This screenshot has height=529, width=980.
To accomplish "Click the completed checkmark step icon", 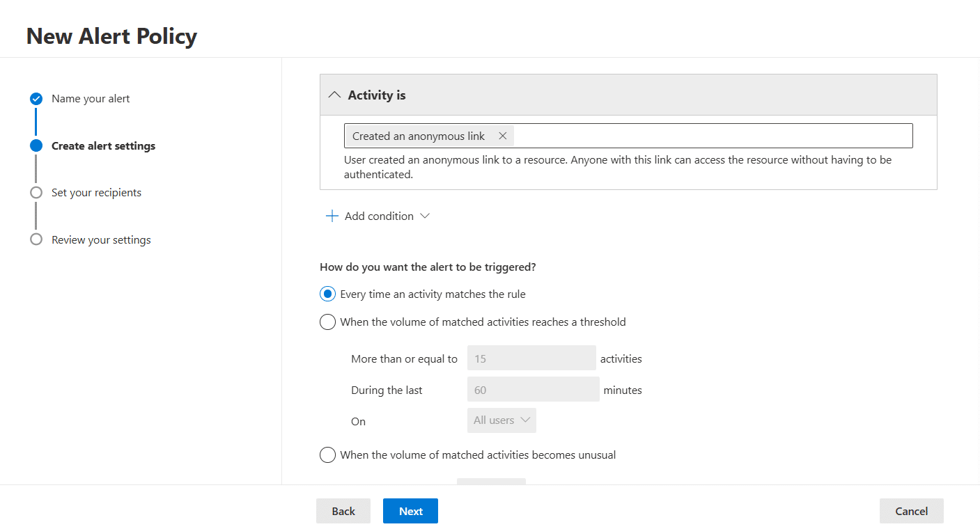I will (x=36, y=99).
